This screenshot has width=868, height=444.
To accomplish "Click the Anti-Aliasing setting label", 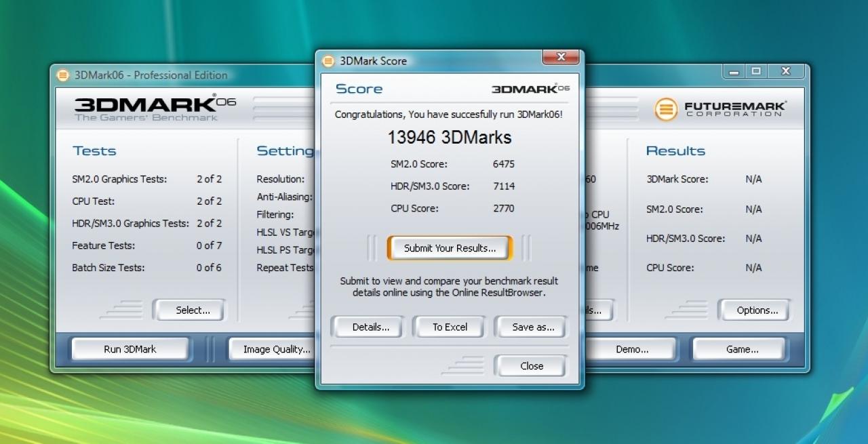I will pos(284,197).
